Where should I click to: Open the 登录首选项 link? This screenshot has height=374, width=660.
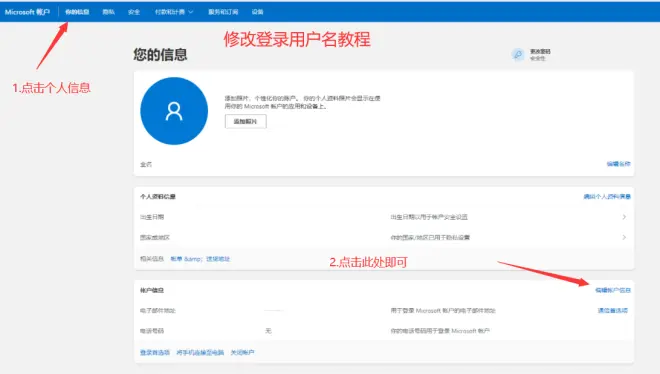point(155,353)
